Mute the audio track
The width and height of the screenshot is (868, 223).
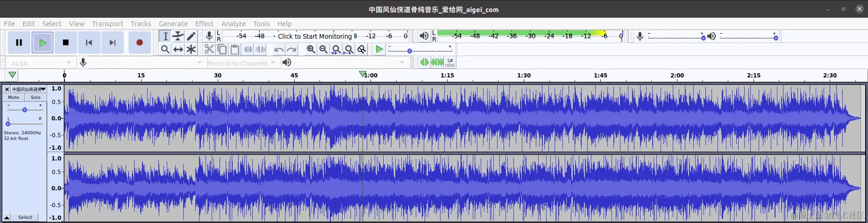[x=14, y=98]
